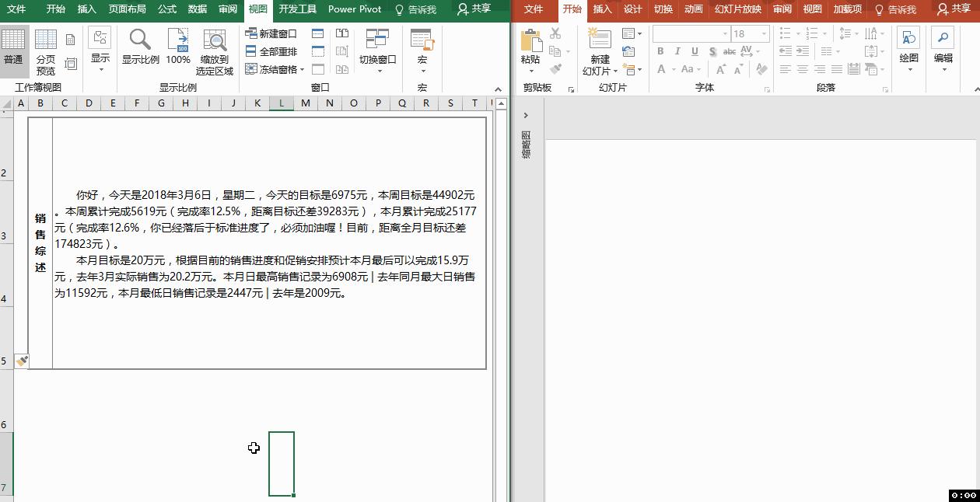This screenshot has height=502, width=980.
Task: Click 全部重排 arrange all
Action: point(271,51)
